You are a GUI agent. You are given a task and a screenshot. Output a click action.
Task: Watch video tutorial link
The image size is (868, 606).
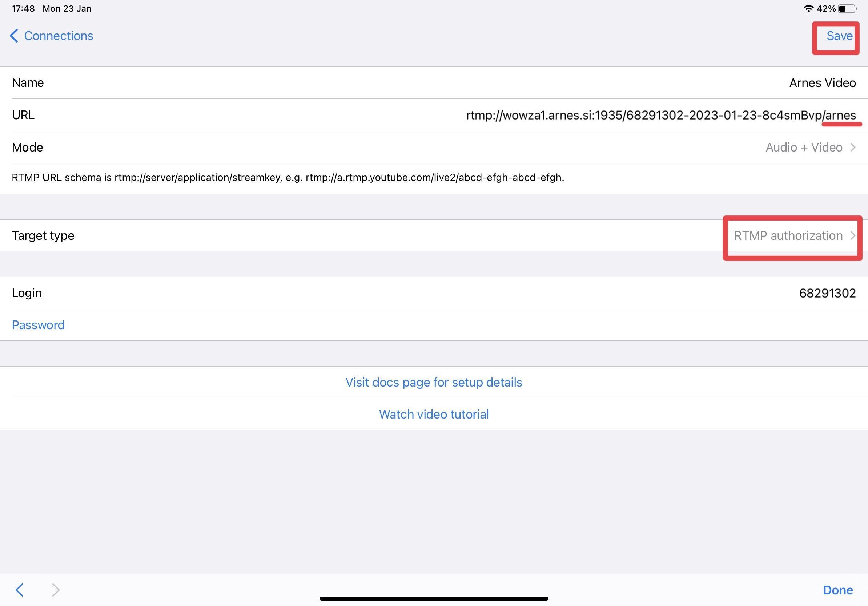click(x=434, y=415)
